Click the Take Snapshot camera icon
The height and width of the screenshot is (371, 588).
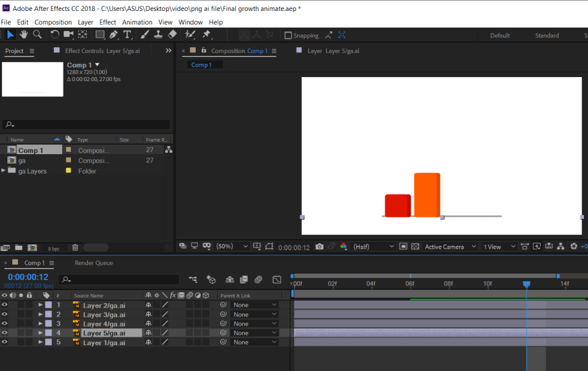pos(319,246)
